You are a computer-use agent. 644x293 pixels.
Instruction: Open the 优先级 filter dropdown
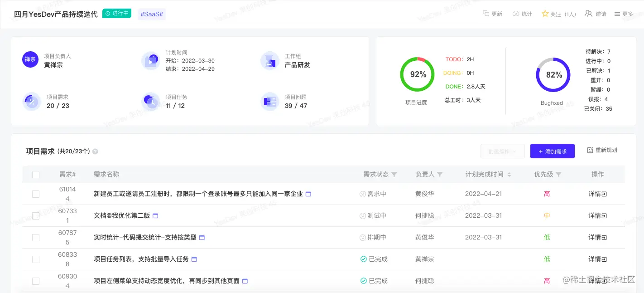(558, 174)
